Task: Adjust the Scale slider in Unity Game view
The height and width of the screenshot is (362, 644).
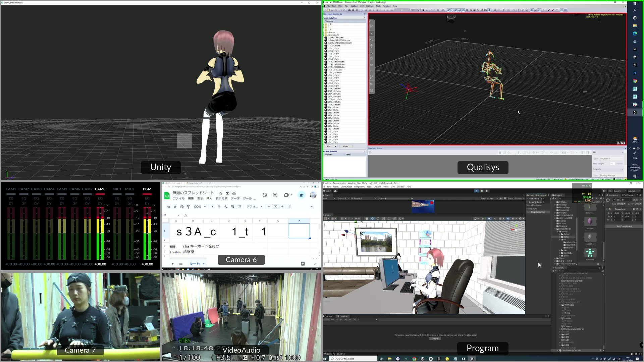Action: 386,198
